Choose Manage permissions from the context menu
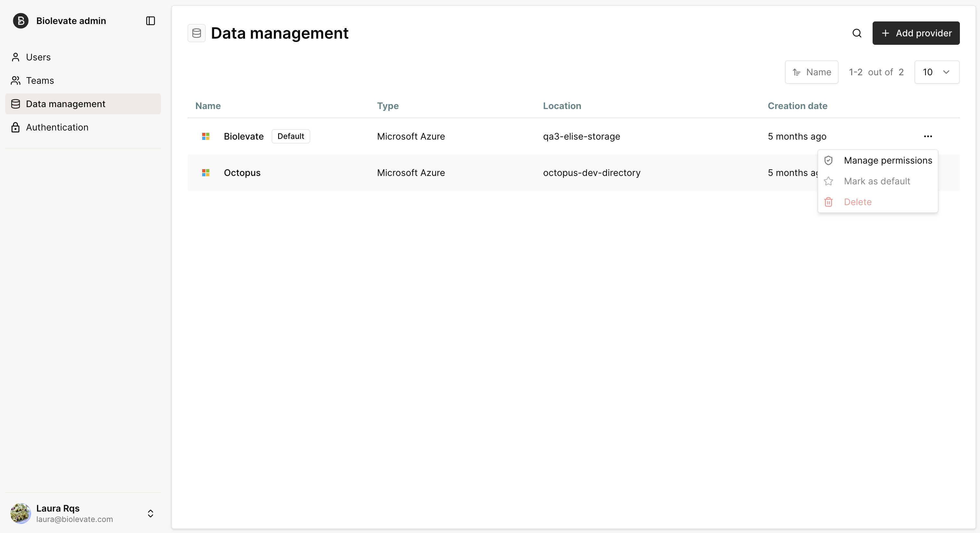Screen dimensions: 980x533 pos(878,161)
